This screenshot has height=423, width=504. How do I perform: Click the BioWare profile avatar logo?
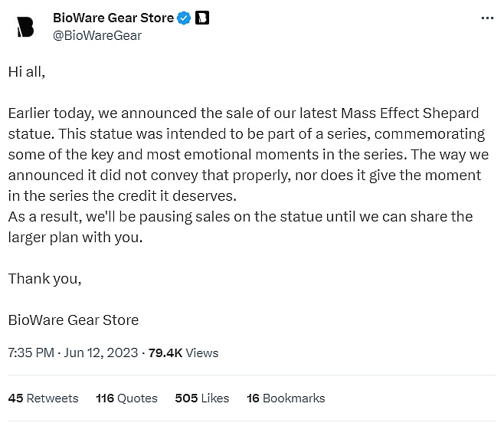click(x=25, y=26)
